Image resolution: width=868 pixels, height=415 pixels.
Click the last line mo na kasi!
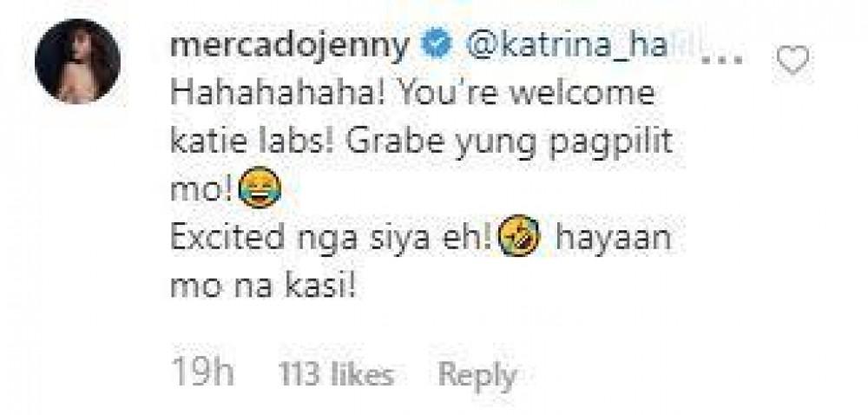click(262, 287)
